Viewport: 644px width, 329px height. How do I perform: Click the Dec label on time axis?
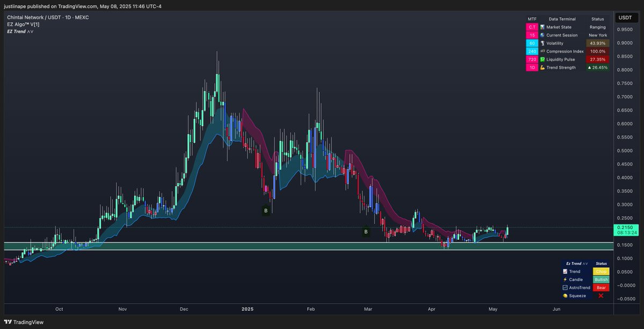184,309
